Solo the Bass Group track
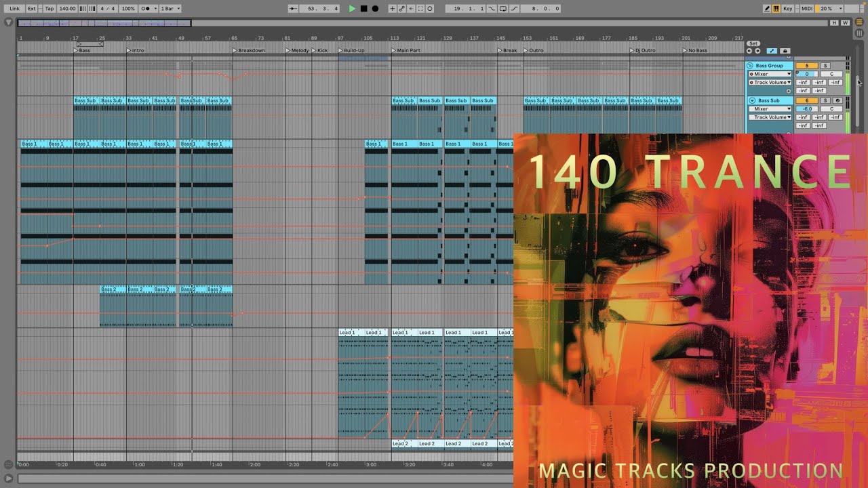Viewport: 868px width, 488px height. click(x=825, y=66)
